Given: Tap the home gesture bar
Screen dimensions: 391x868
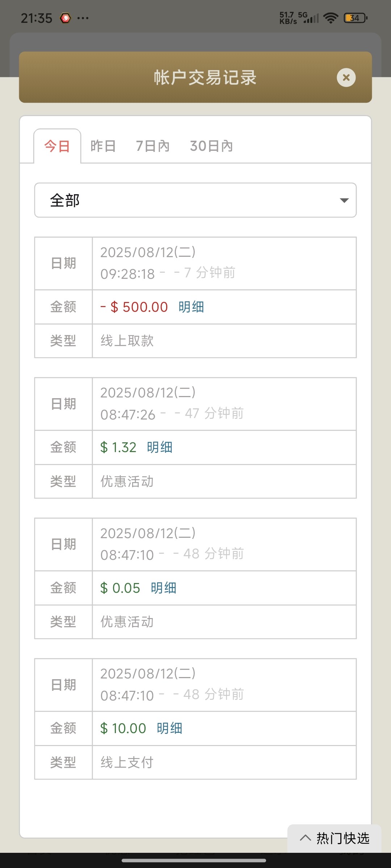Looking at the screenshot, I should (194, 860).
